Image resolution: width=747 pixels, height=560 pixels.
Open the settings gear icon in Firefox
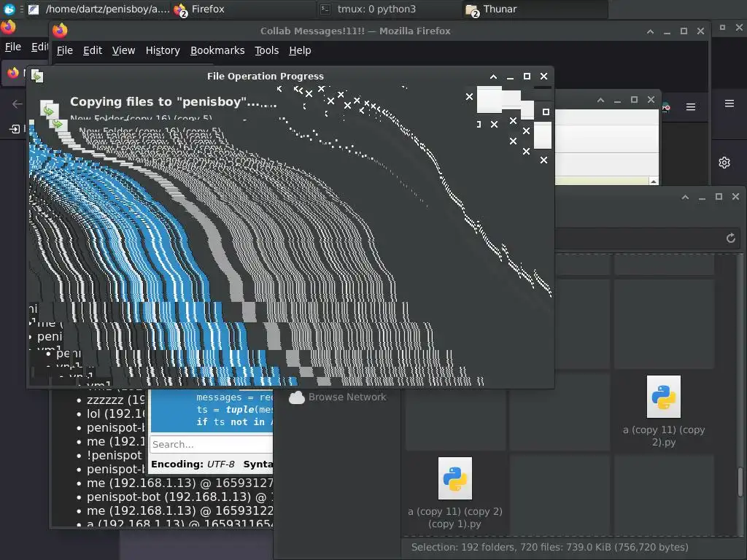point(724,163)
